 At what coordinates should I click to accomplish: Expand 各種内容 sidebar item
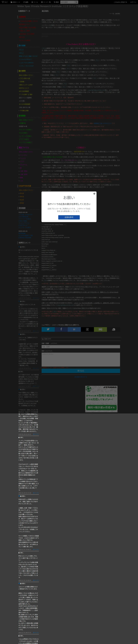pyautogui.click(x=22, y=123)
